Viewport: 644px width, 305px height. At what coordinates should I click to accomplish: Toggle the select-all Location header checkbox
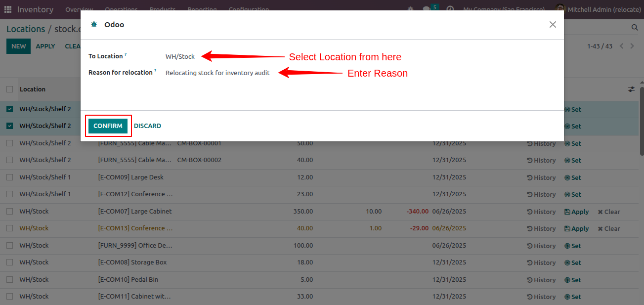pyautogui.click(x=10, y=89)
